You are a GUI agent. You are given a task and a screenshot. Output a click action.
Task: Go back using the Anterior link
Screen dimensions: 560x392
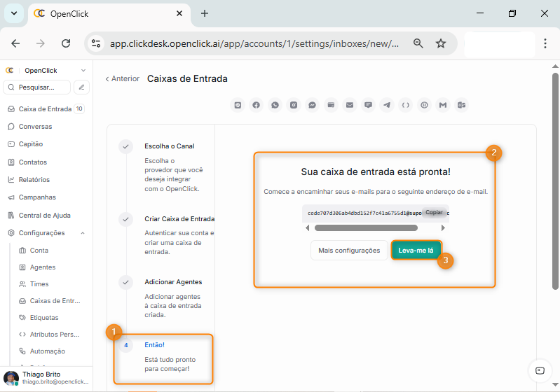tap(122, 79)
